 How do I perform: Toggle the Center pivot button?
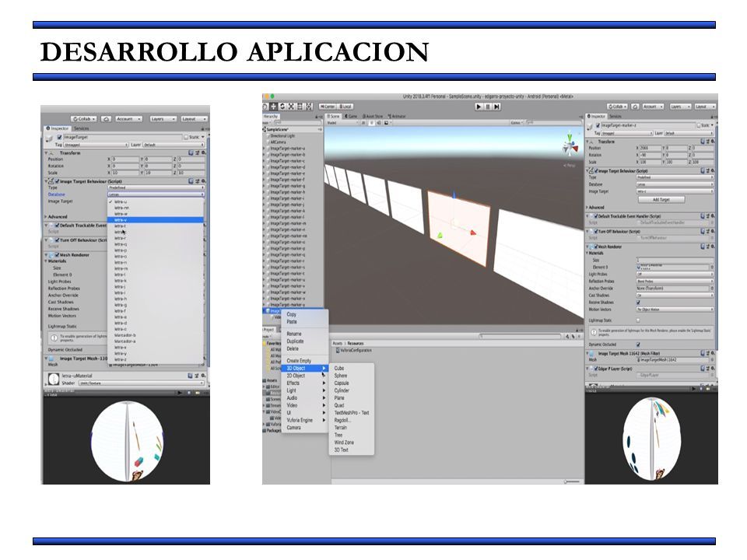pyautogui.click(x=328, y=107)
